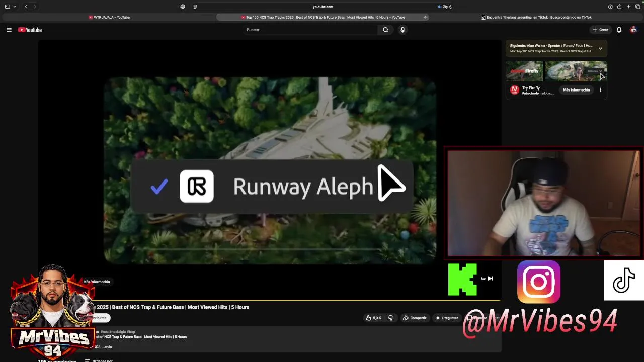
Task: Switch to the WTF JAJAJA YouTube tab
Action: [109, 17]
